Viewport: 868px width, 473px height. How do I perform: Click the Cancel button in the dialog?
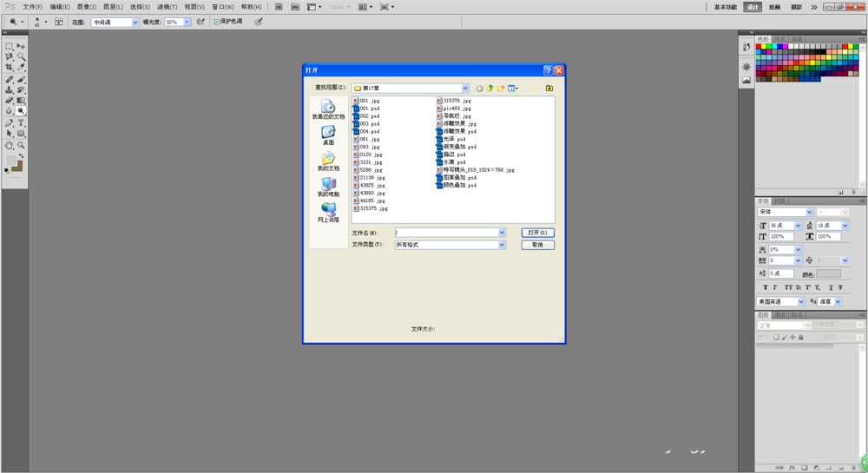click(537, 245)
